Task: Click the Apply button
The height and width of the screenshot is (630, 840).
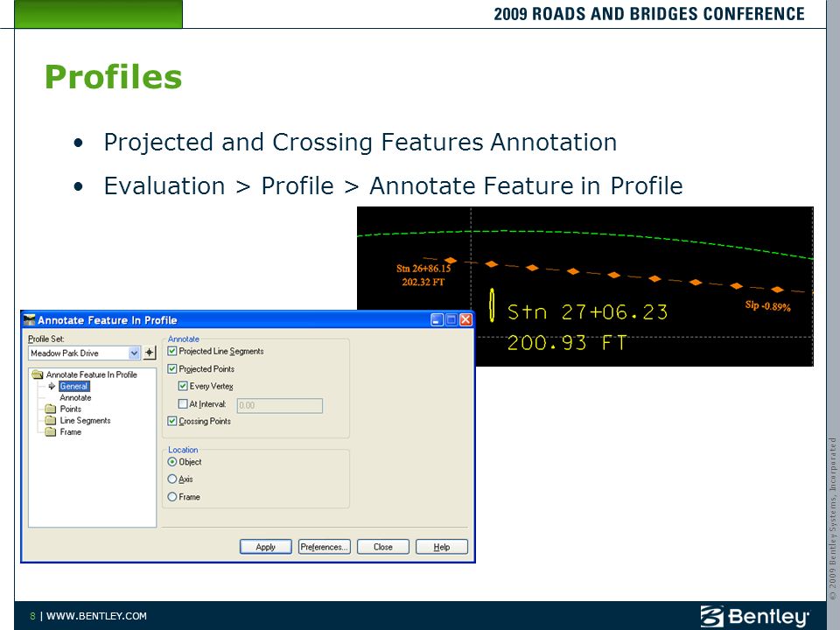Action: tap(266, 546)
